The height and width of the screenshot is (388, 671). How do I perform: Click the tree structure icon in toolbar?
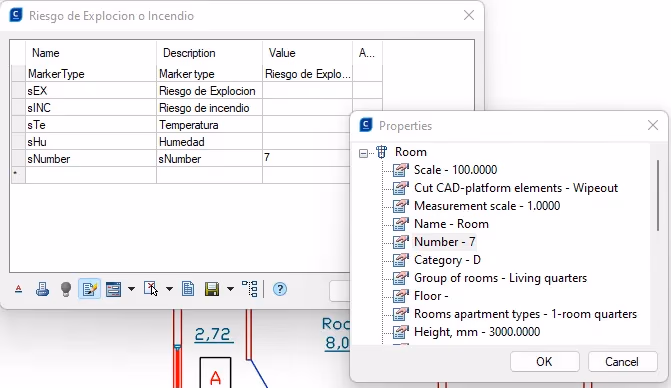click(x=249, y=289)
